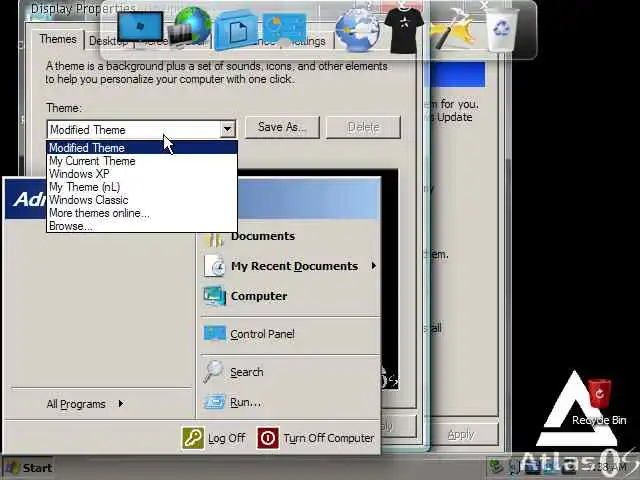Click the My Recent Documents clock icon
Image resolution: width=640 pixels, height=480 pixels.
click(215, 266)
